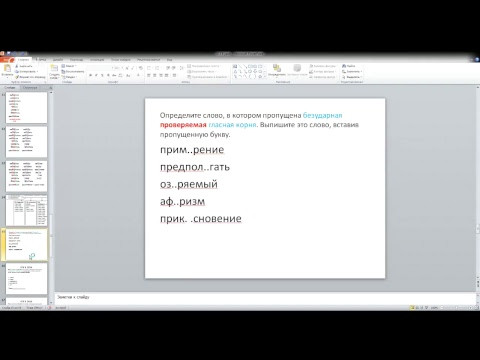This screenshot has width=480, height=360.
Task: Toggle text shadow formatting
Action: coord(108,75)
